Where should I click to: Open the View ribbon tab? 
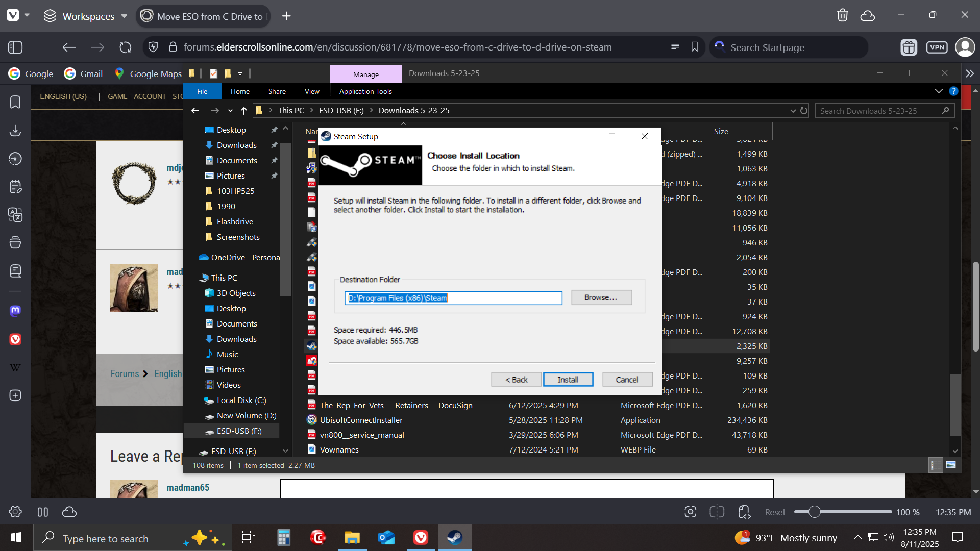click(312, 91)
